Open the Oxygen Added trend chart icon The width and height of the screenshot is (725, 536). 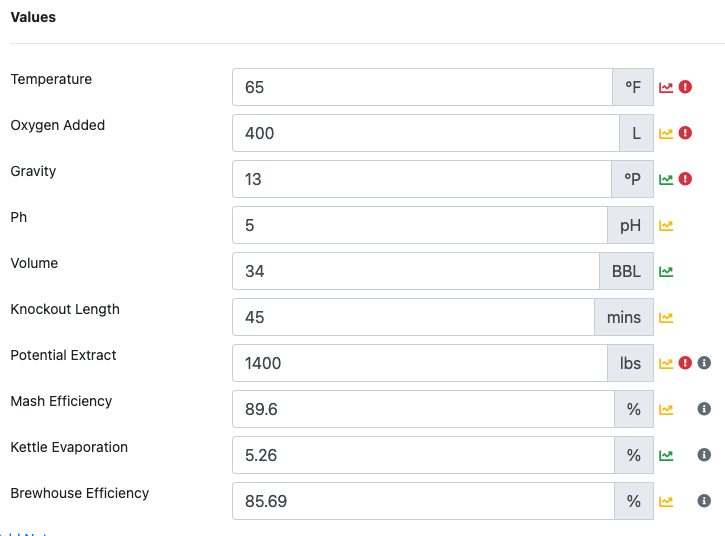coord(666,133)
